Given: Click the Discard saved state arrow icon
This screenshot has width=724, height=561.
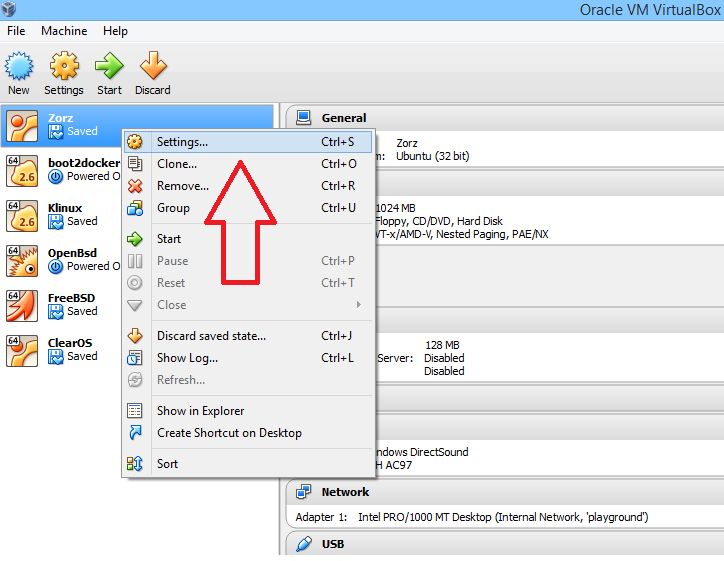Looking at the screenshot, I should click(x=135, y=336).
